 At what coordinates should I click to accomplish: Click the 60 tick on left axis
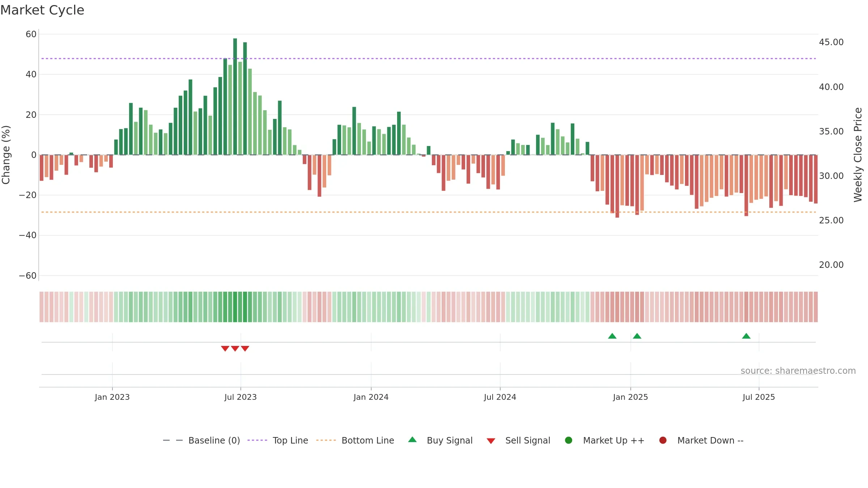point(31,34)
